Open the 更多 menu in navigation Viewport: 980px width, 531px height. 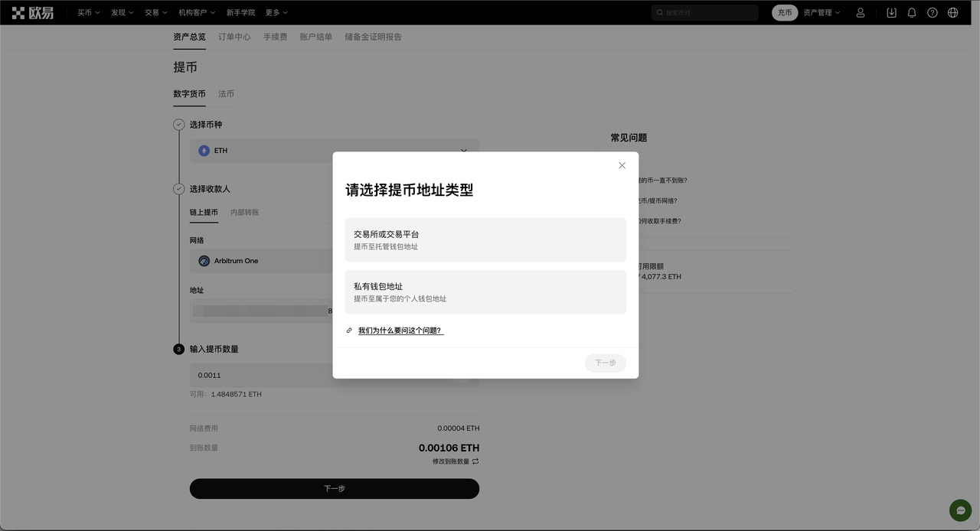point(275,11)
